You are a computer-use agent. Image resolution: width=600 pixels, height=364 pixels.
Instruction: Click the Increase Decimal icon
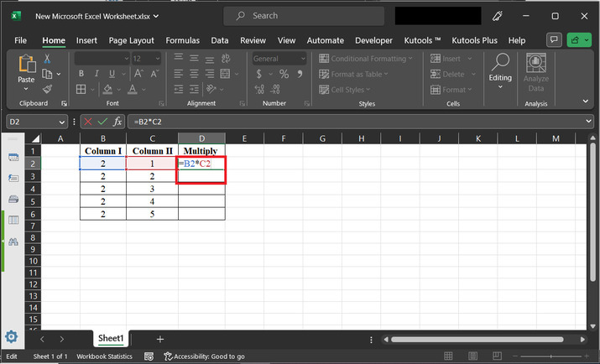point(259,90)
